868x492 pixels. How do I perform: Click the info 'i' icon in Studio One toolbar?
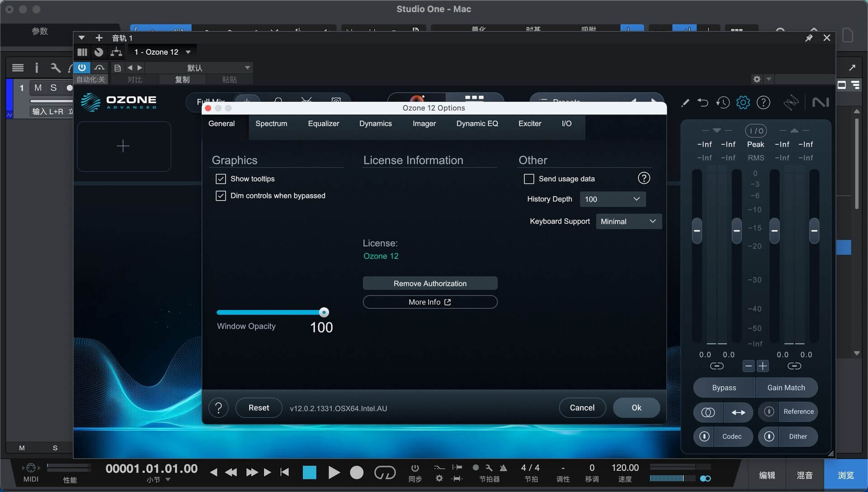point(37,68)
